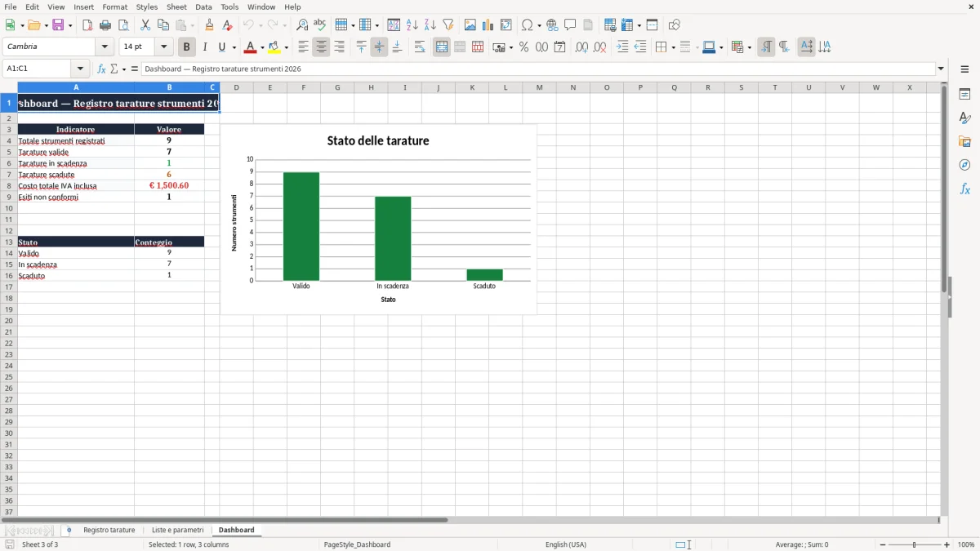Click the Font Color red A swatch
Image resolution: width=980 pixels, height=551 pixels.
(251, 47)
